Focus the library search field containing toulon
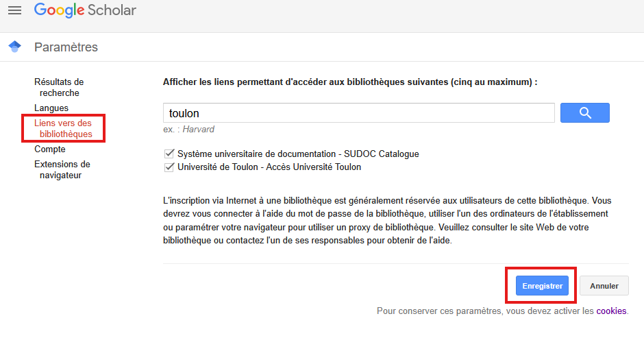Image resolution: width=644 pixels, height=338 pixels. pyautogui.click(x=358, y=113)
